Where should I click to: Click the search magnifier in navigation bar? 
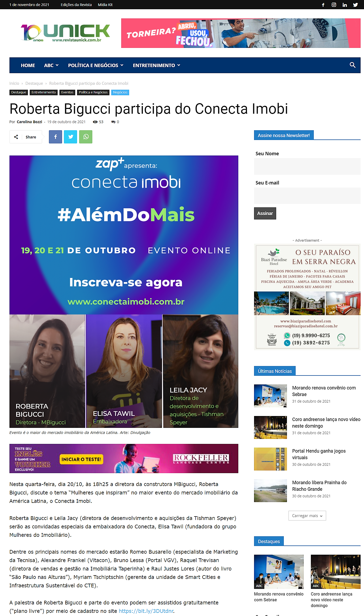(x=352, y=65)
